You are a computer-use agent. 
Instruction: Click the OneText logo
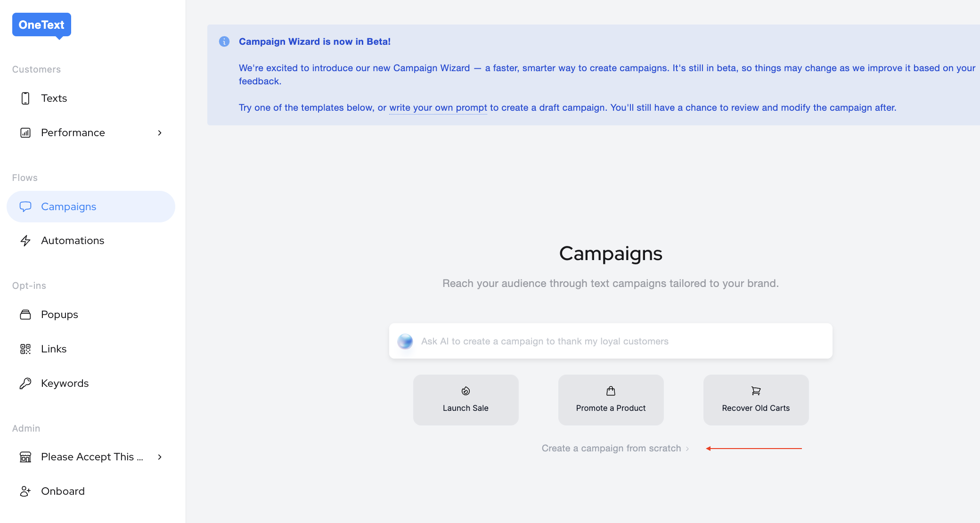tap(41, 25)
